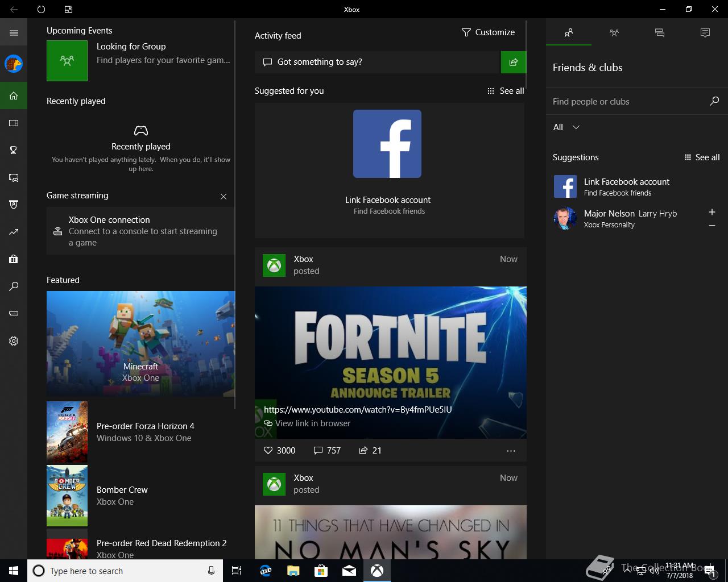Open My games in the sidebar

14,123
